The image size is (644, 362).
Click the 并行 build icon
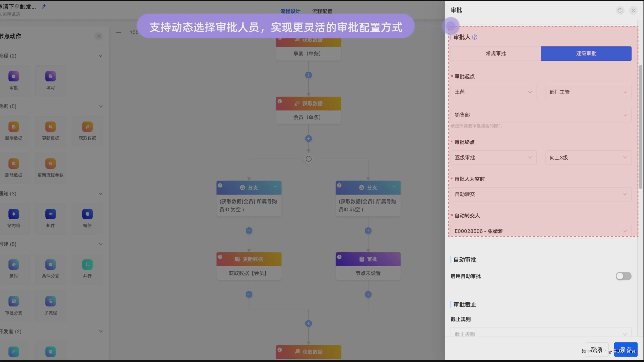87,265
